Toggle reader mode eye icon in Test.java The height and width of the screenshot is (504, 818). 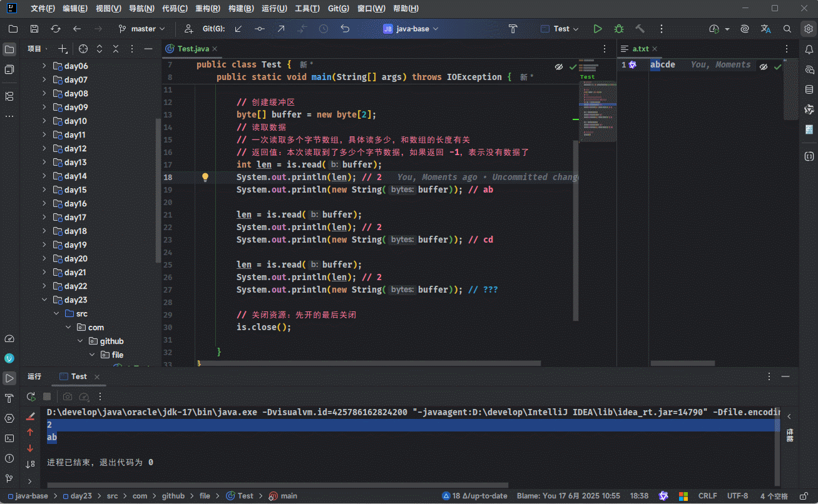click(x=558, y=66)
